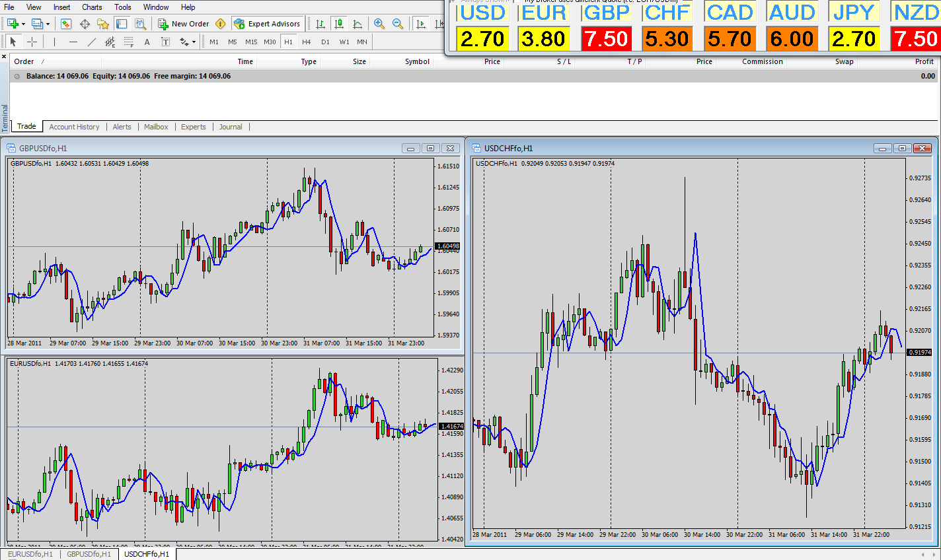Screen dimensions: 941x560
Task: Select the H4 timeframe button
Action: point(307,42)
